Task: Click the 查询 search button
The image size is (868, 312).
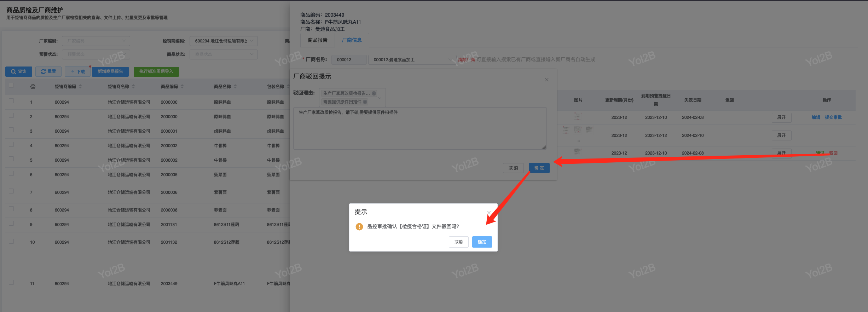Action: pos(19,72)
